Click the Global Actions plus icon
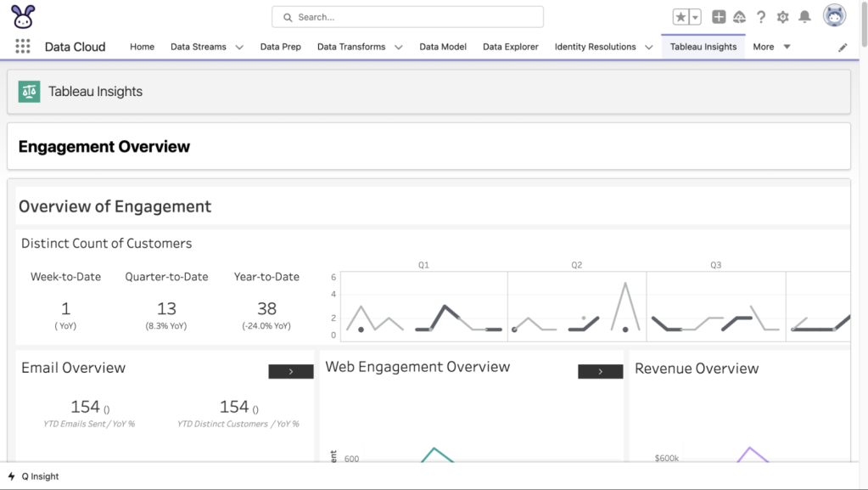This screenshot has height=490, width=868. click(x=719, y=17)
